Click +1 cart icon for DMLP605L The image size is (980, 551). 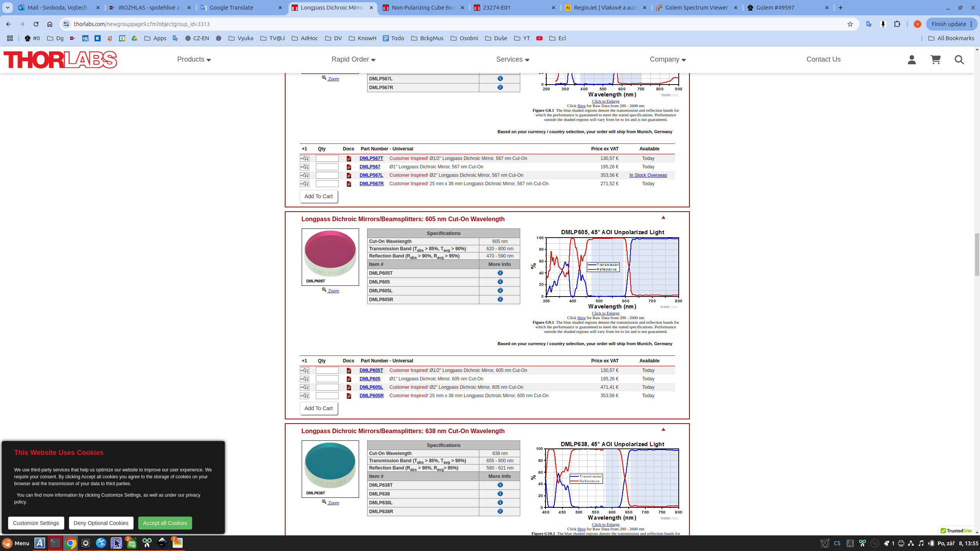point(304,387)
